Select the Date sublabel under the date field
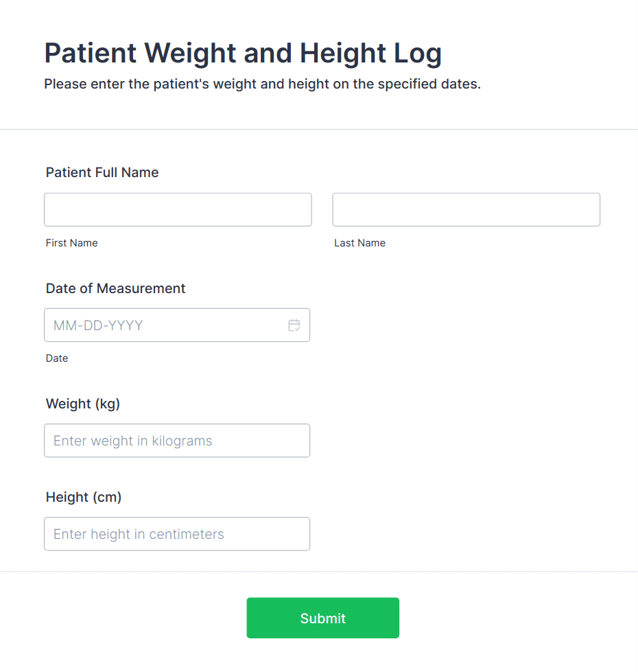The width and height of the screenshot is (638, 672). (57, 358)
